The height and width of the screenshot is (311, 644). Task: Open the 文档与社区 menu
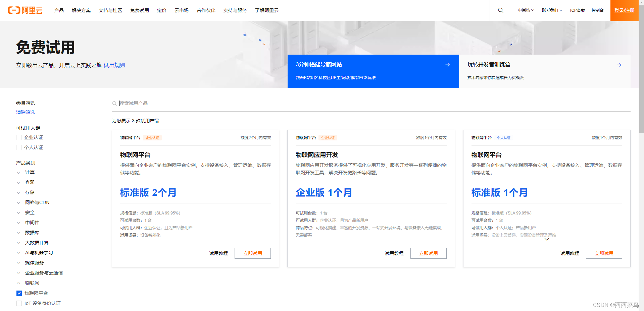coord(110,10)
